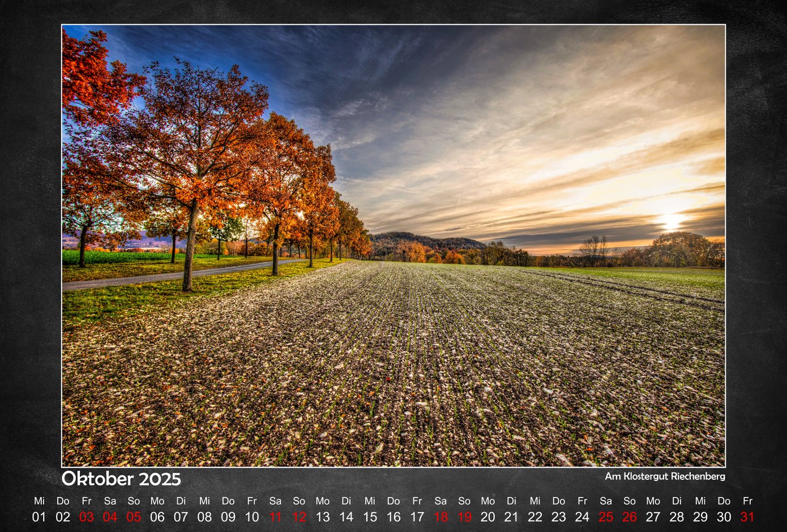Select day 01 on the calendar
The height and width of the screenshot is (532, 787).
39,517
